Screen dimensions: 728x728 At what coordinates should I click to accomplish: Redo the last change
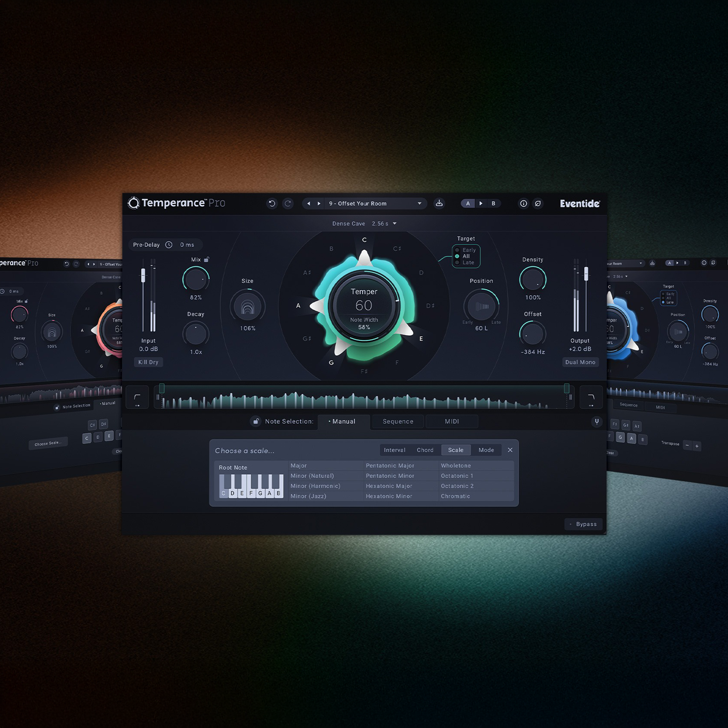tap(288, 203)
